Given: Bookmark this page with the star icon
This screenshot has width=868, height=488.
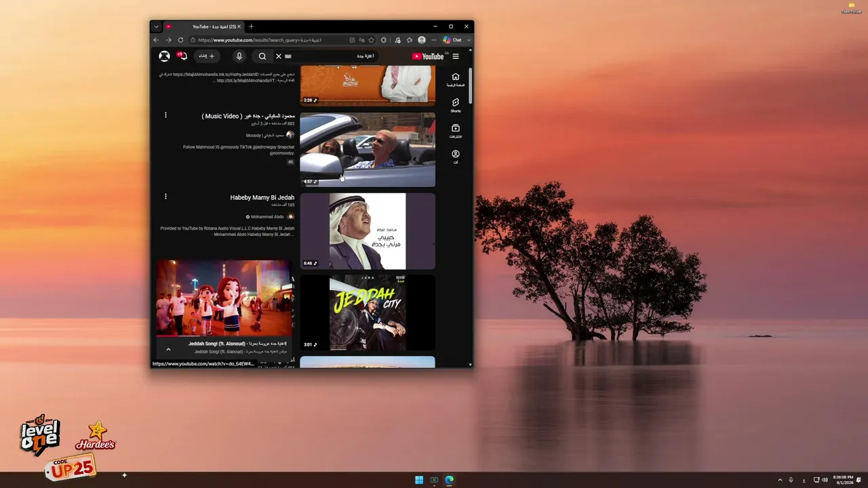Looking at the screenshot, I should point(371,40).
